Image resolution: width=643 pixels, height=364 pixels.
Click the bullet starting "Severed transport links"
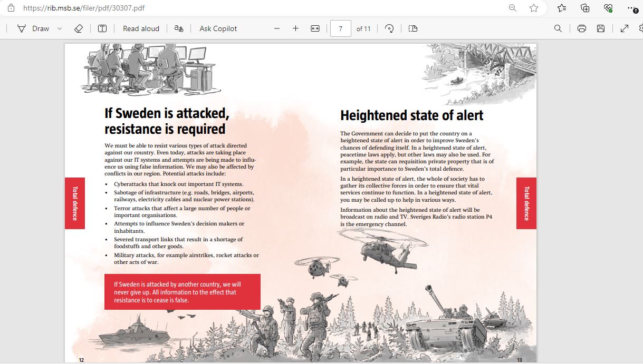click(x=178, y=243)
